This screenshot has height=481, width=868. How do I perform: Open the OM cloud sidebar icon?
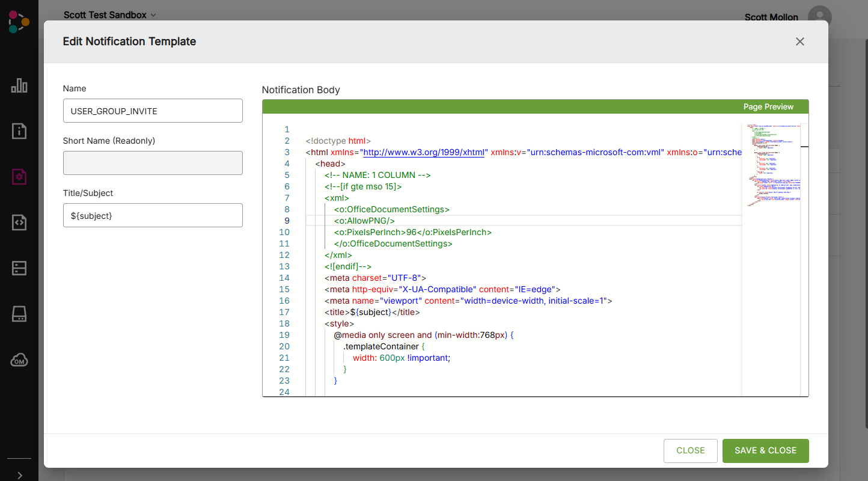click(x=19, y=360)
